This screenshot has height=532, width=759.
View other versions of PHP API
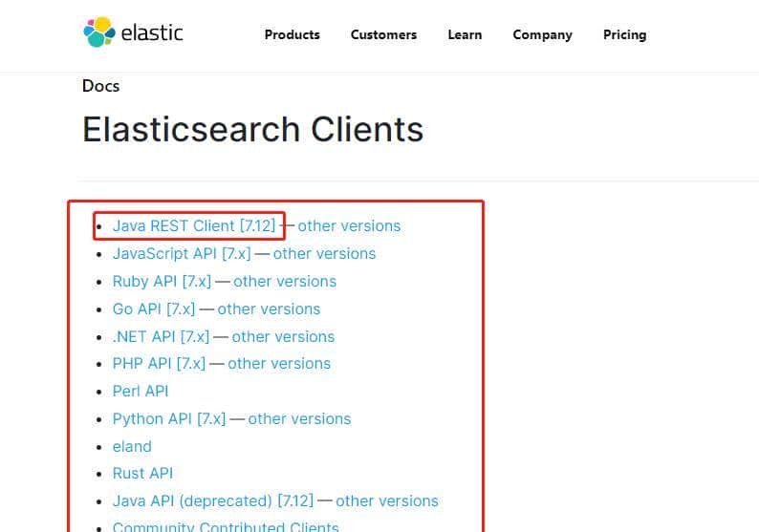[279, 364]
